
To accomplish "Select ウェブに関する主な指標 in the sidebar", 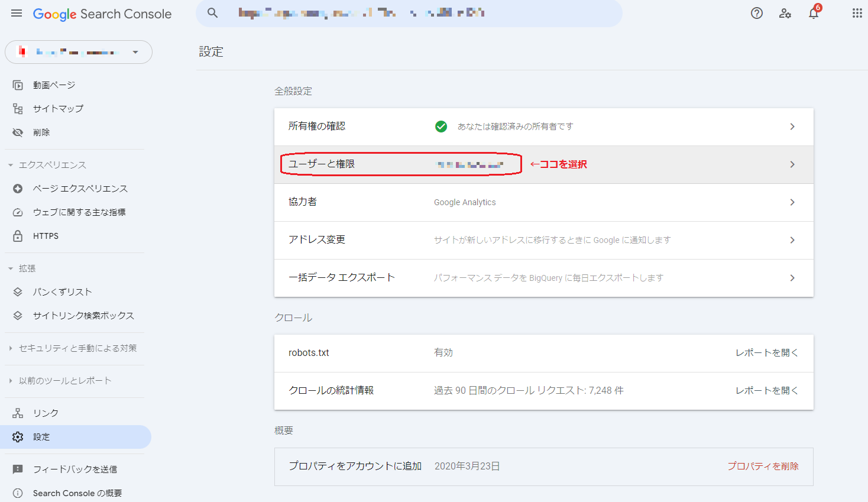I will point(82,212).
